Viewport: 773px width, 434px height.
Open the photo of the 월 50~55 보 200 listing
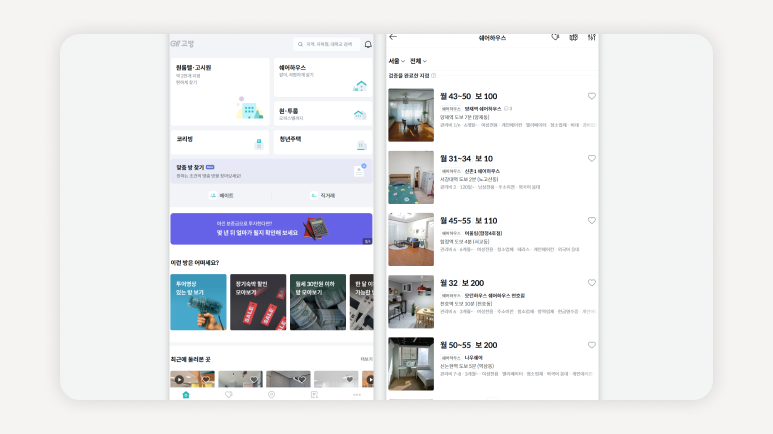[411, 363]
